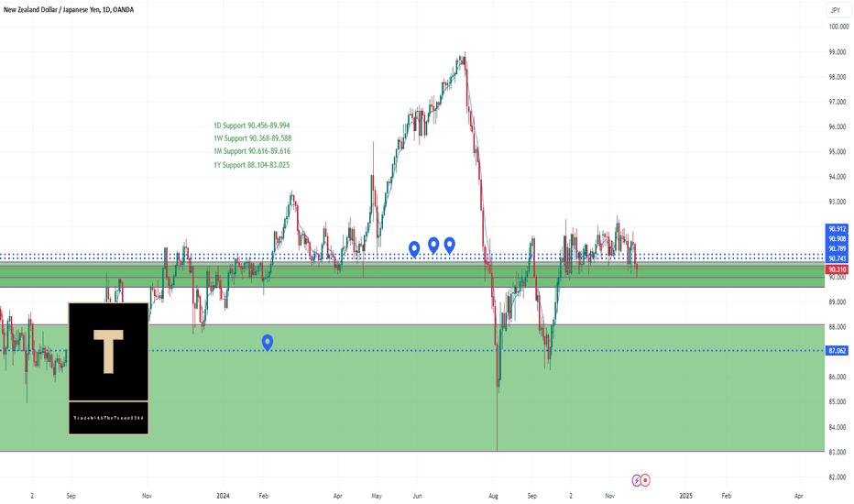Viewport: 854px width, 504px height.
Task: Select the 1M Support 90.616-89.616 annotation
Action: [x=252, y=151]
